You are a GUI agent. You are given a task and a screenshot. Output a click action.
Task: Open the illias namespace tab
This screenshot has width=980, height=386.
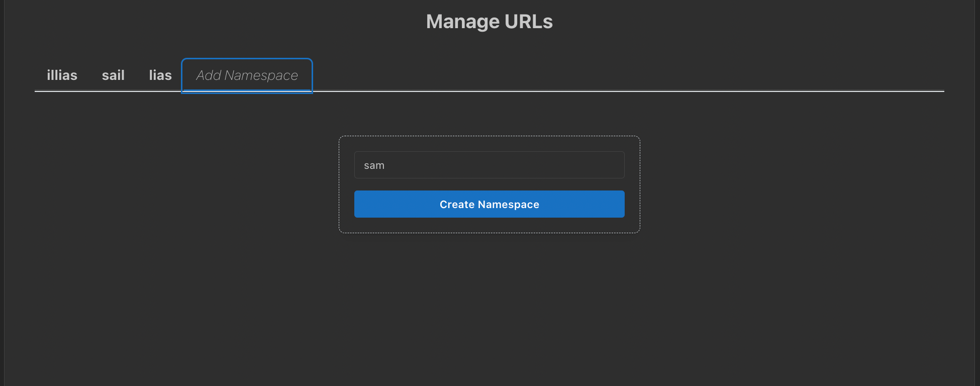coord(62,75)
